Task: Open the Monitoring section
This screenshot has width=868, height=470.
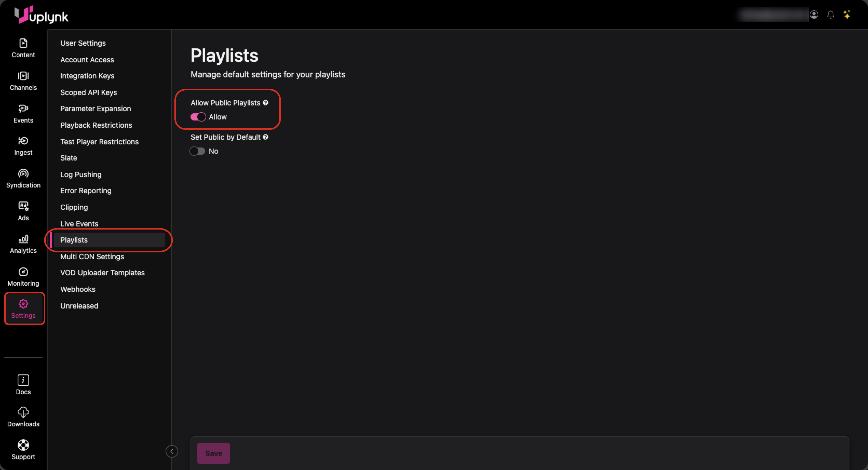Action: 23,277
